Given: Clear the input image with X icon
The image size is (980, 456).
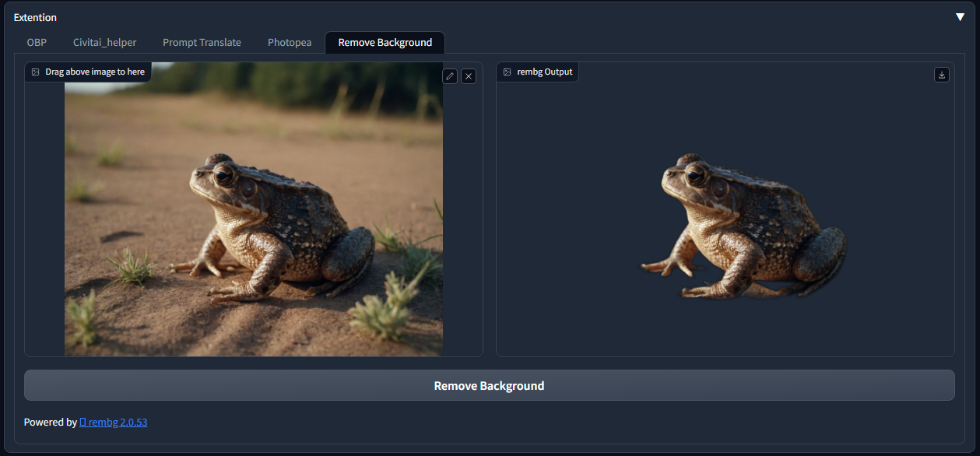Looking at the screenshot, I should 469,75.
